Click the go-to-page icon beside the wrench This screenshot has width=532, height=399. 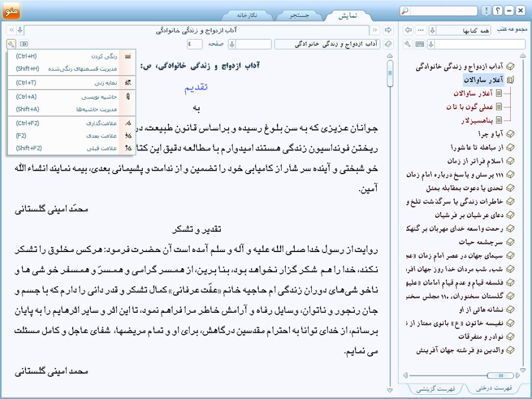click(x=24, y=44)
